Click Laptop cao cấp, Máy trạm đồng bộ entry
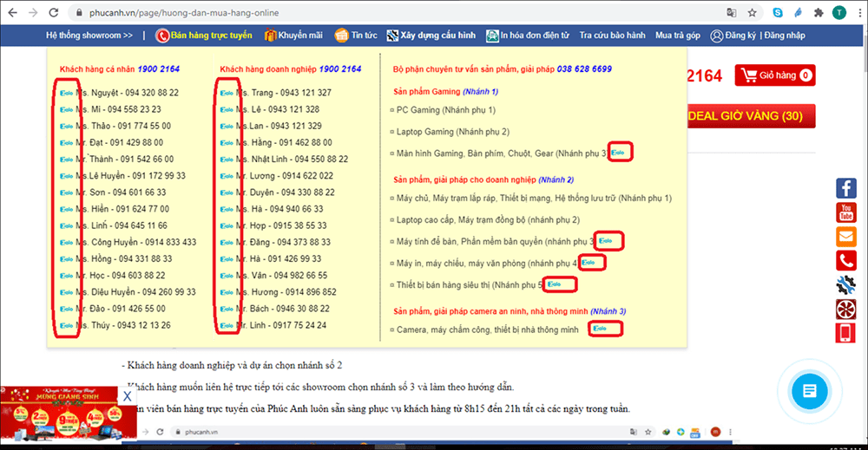 [488, 219]
